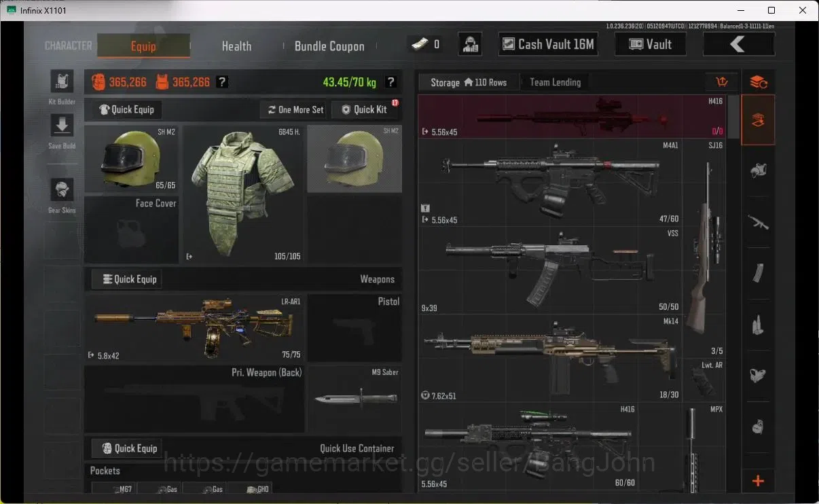
Task: Switch to the Health tab
Action: click(236, 46)
